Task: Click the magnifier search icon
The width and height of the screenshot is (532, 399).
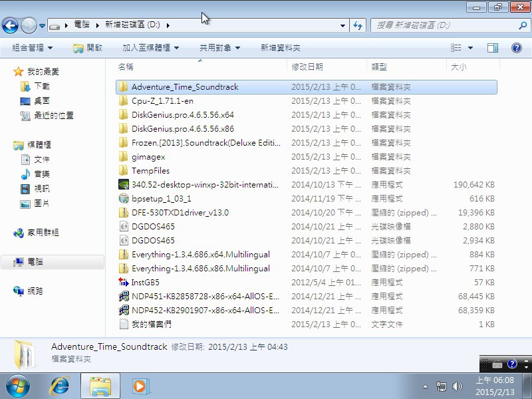Action: (x=523, y=25)
